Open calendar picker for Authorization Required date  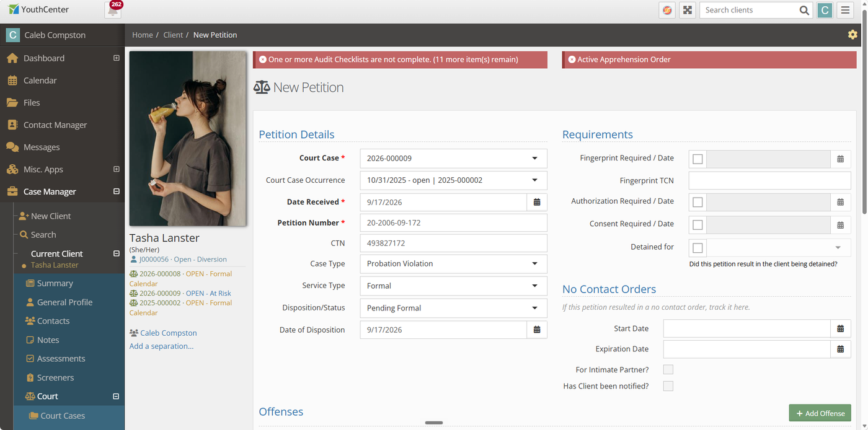[841, 202]
